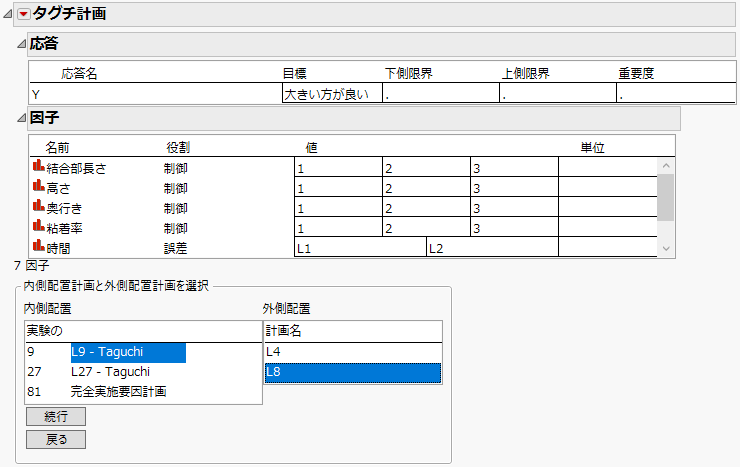Click the 制御 role of 結合部長さ

pos(176,168)
